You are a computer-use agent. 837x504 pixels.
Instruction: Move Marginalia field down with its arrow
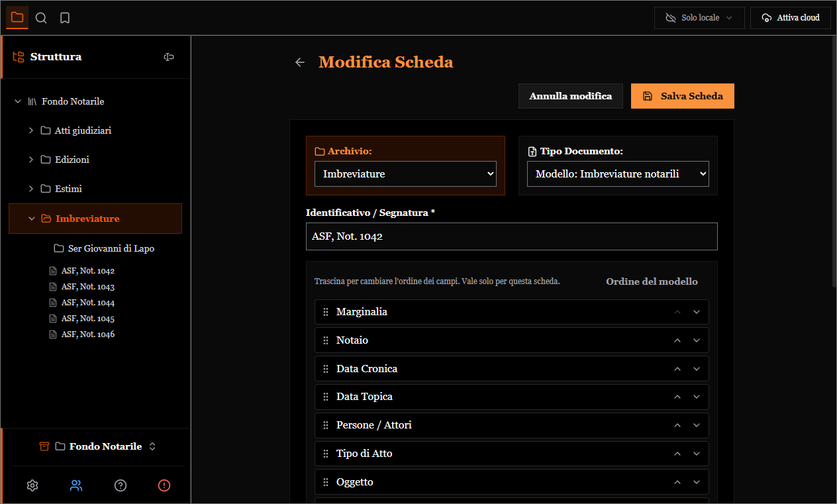coord(697,312)
